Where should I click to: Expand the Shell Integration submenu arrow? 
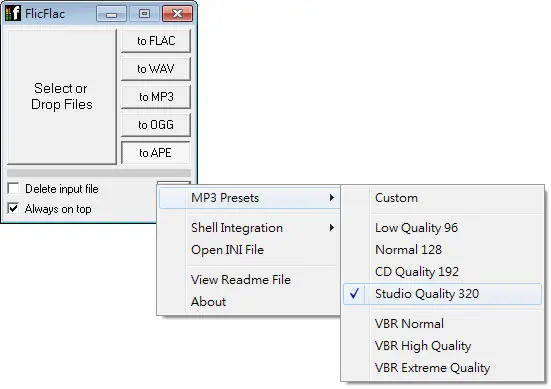pos(332,228)
